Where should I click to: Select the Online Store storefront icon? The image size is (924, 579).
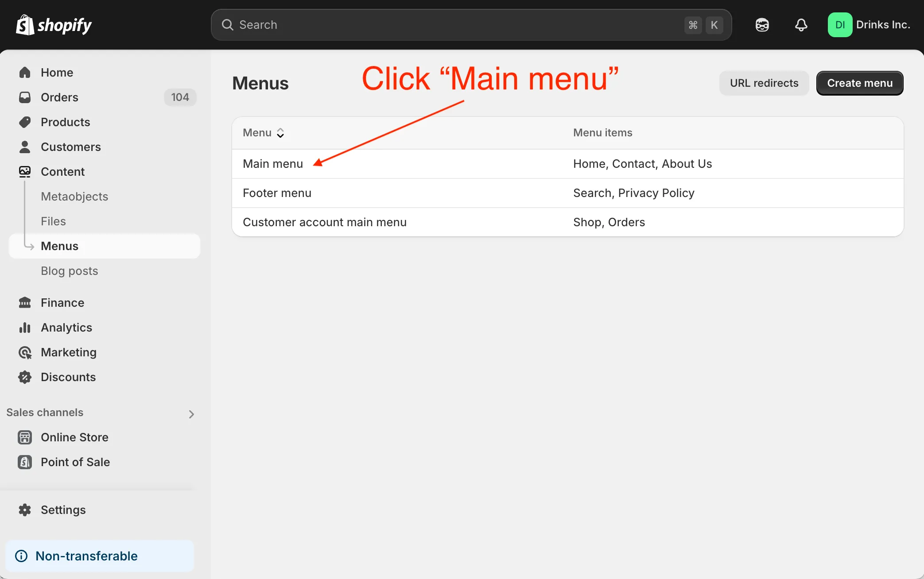[25, 437]
